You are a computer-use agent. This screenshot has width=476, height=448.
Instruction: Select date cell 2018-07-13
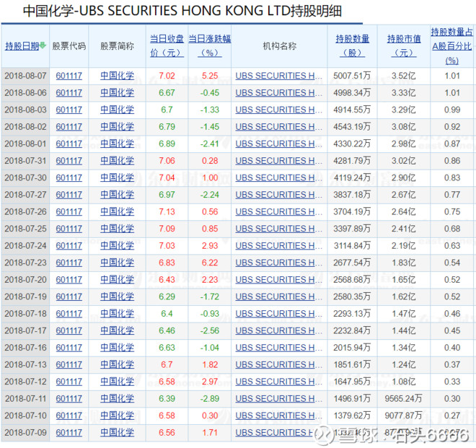click(x=25, y=365)
